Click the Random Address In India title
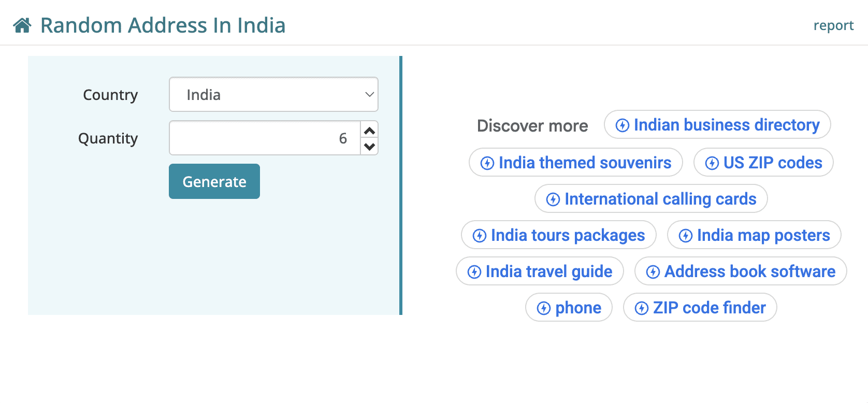 163,25
